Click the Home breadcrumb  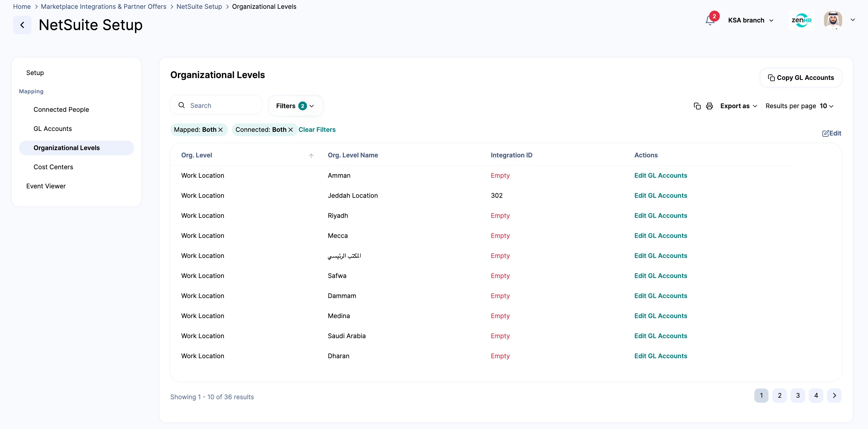point(22,6)
